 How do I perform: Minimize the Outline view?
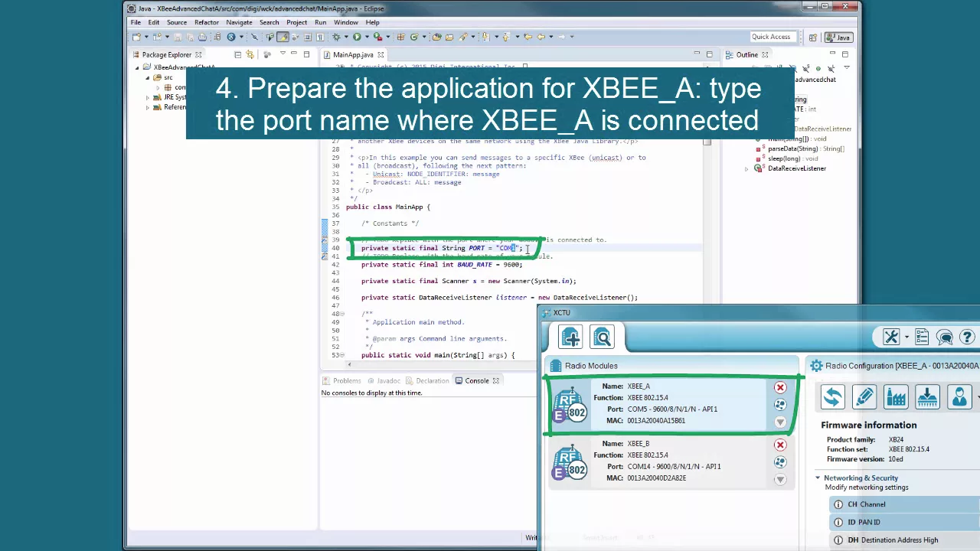click(833, 54)
